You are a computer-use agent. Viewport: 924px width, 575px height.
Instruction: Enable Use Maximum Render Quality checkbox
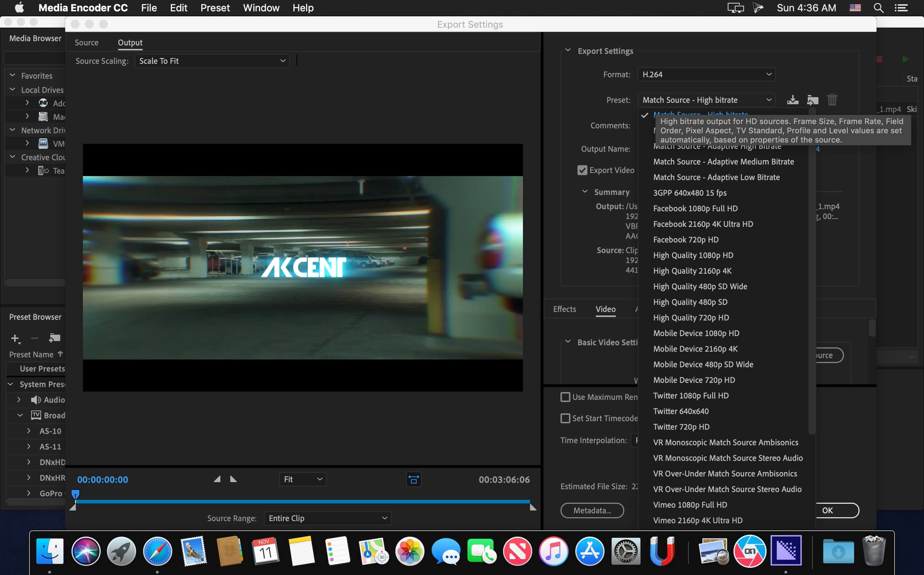tap(565, 397)
